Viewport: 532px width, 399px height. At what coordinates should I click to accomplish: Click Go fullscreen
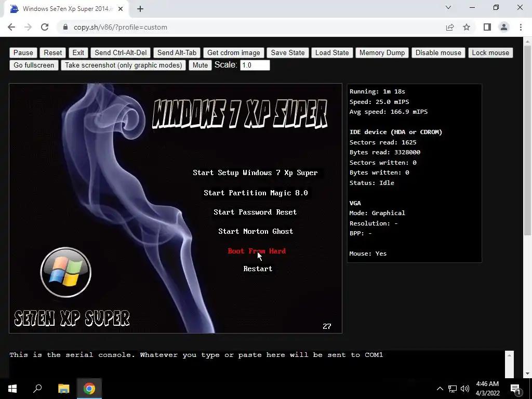34,65
